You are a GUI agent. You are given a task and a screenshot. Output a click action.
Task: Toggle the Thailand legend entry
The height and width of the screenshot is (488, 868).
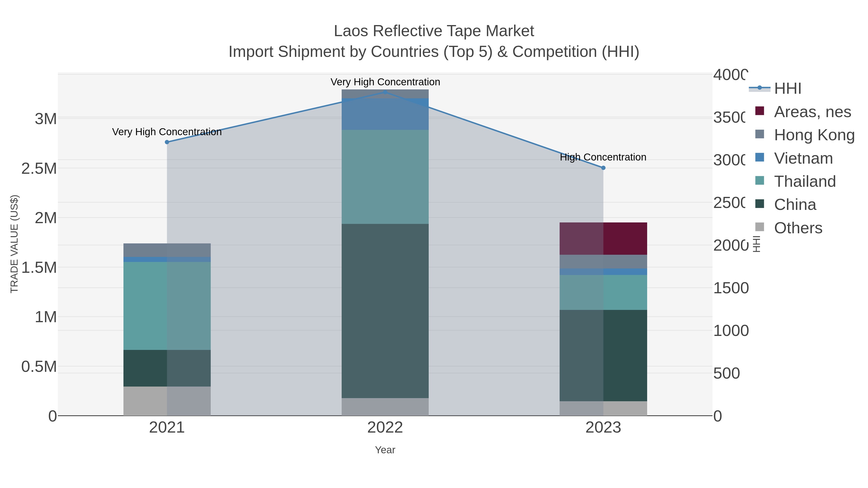796,181
